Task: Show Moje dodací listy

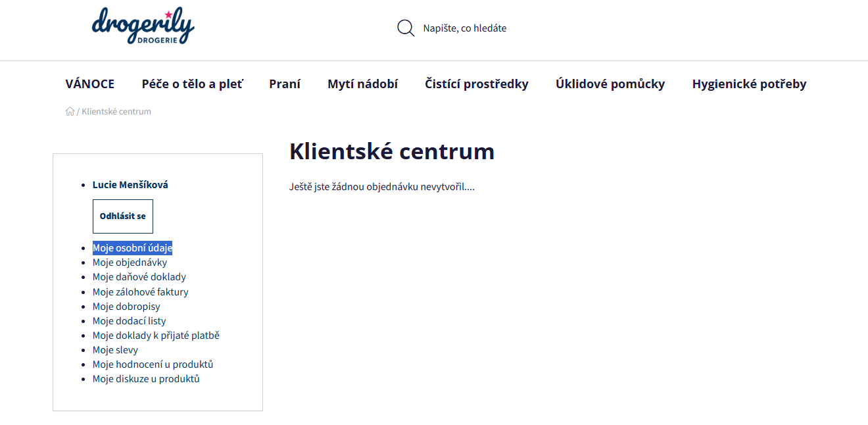Action: point(129,321)
